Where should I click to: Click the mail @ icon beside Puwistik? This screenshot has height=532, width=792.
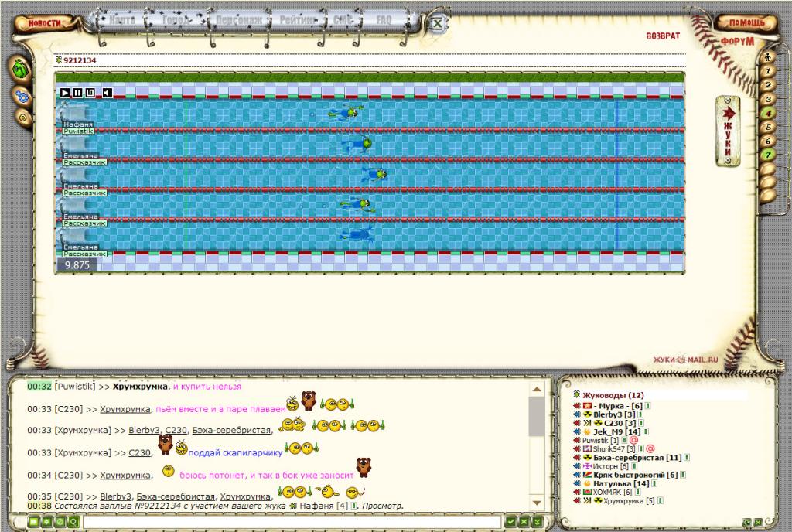pyautogui.click(x=633, y=440)
